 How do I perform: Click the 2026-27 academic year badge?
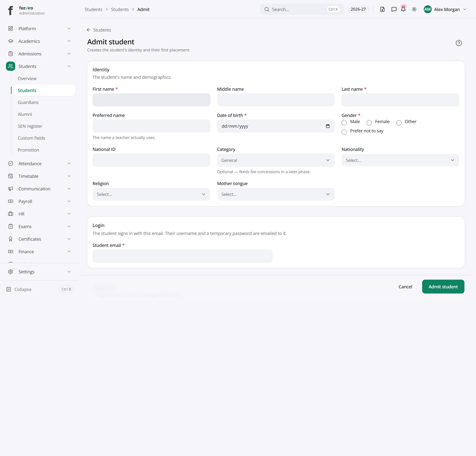point(358,9)
